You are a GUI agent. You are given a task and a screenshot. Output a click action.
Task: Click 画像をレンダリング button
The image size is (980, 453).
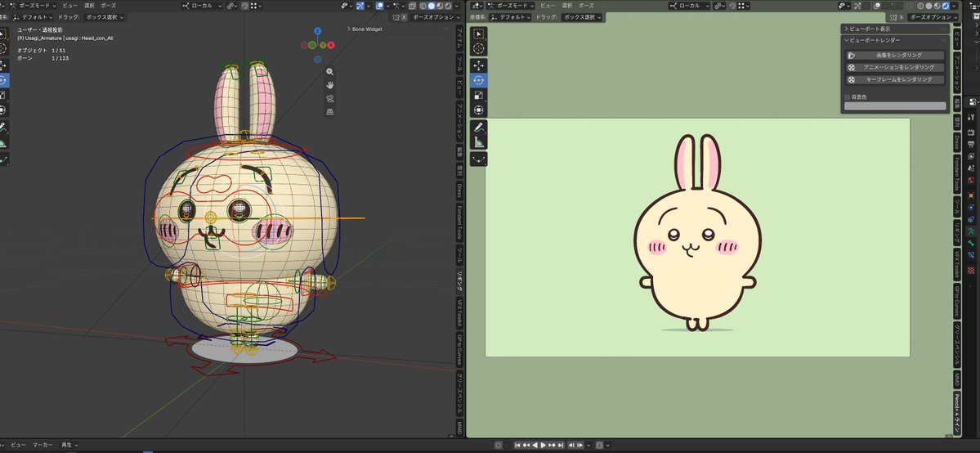[x=895, y=55]
